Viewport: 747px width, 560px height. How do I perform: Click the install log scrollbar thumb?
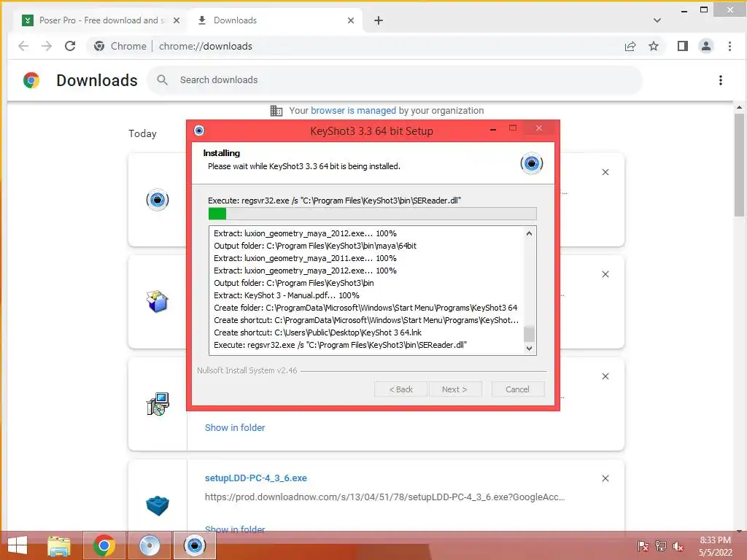pyautogui.click(x=529, y=334)
